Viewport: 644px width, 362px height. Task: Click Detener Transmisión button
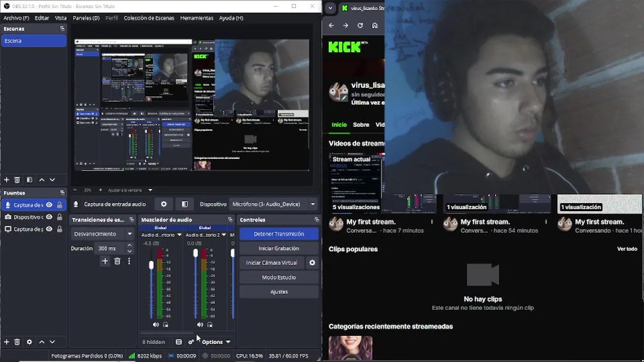[279, 234]
